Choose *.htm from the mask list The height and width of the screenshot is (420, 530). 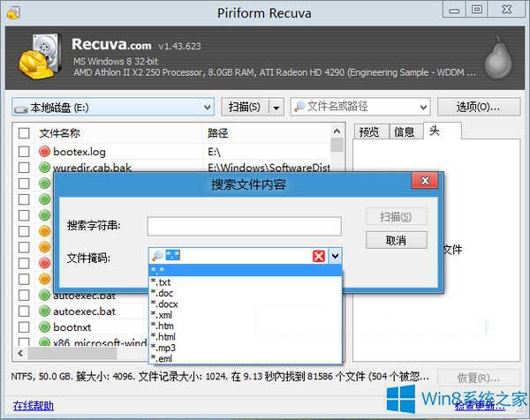tap(246, 326)
